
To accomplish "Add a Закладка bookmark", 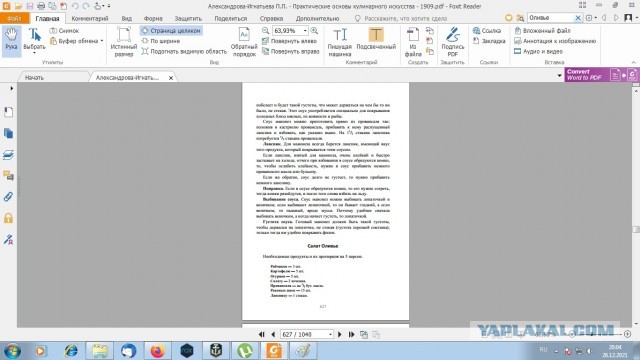I will 489,41.
